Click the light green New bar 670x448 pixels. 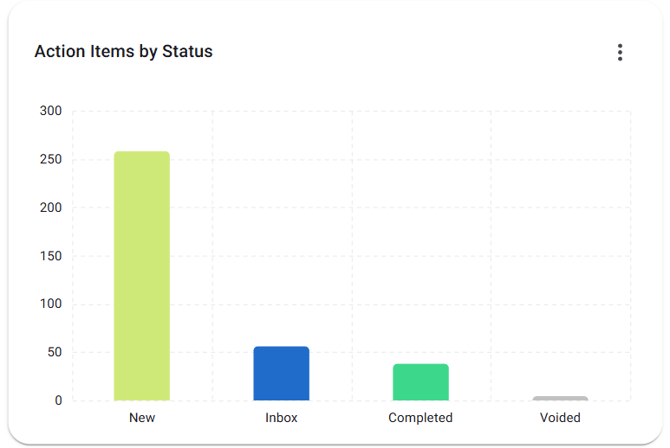(142, 276)
